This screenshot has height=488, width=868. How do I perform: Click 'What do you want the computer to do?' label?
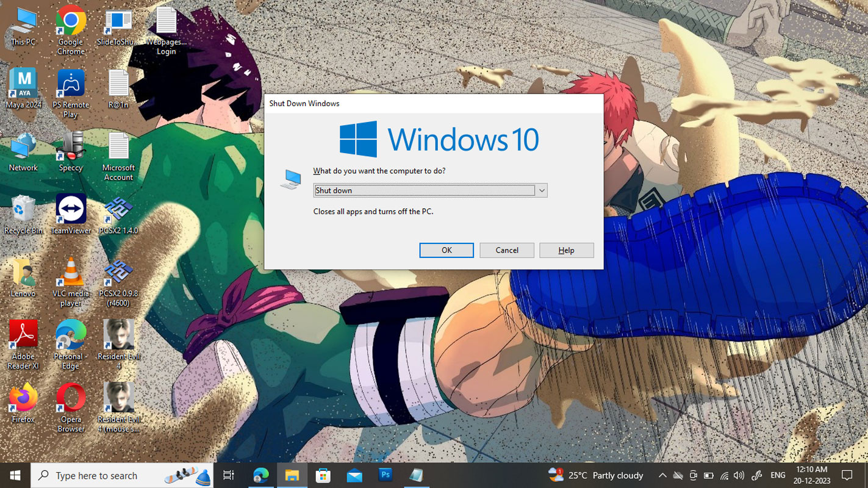tap(379, 171)
